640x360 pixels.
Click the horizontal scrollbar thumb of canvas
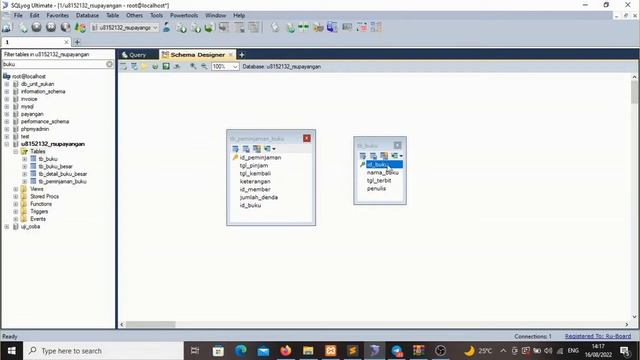click(x=151, y=324)
